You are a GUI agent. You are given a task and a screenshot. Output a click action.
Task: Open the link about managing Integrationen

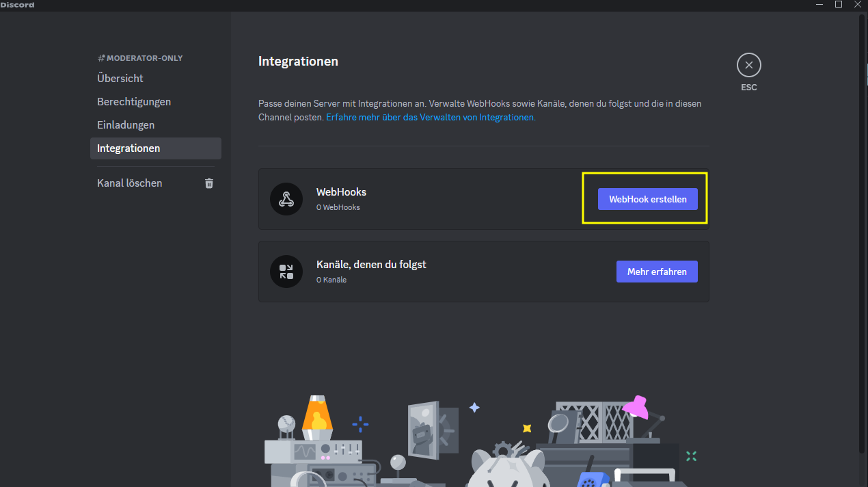click(x=431, y=118)
